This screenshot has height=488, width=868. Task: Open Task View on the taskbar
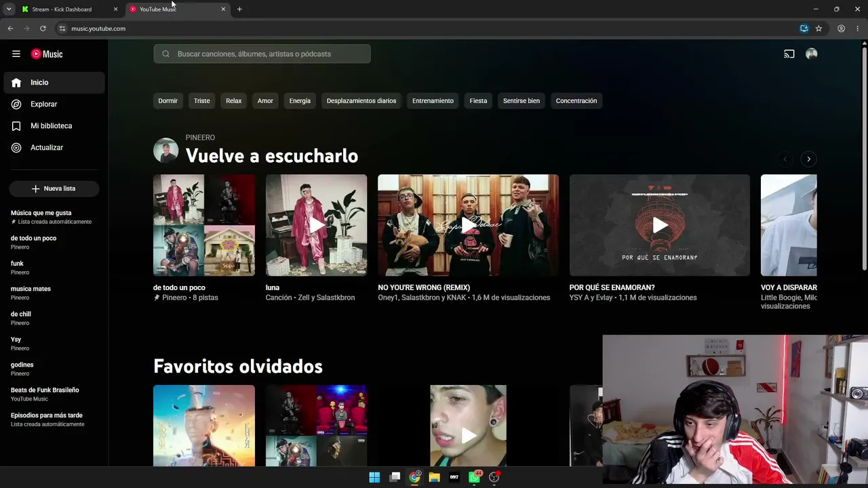[x=395, y=477]
